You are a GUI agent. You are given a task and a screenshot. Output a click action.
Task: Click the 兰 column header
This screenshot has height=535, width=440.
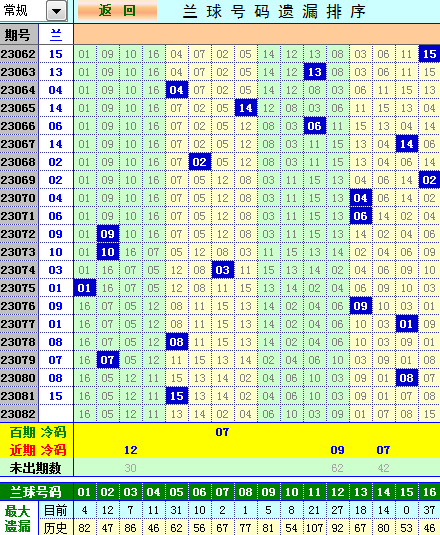56,35
